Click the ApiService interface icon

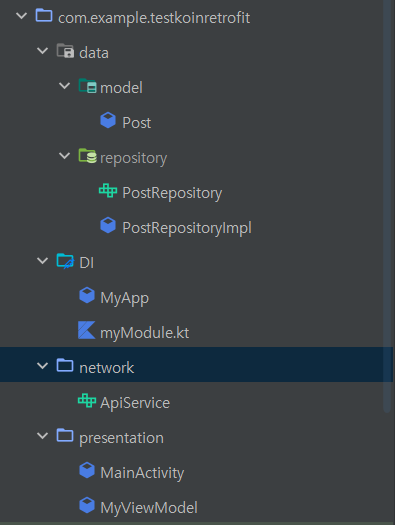pos(87,400)
